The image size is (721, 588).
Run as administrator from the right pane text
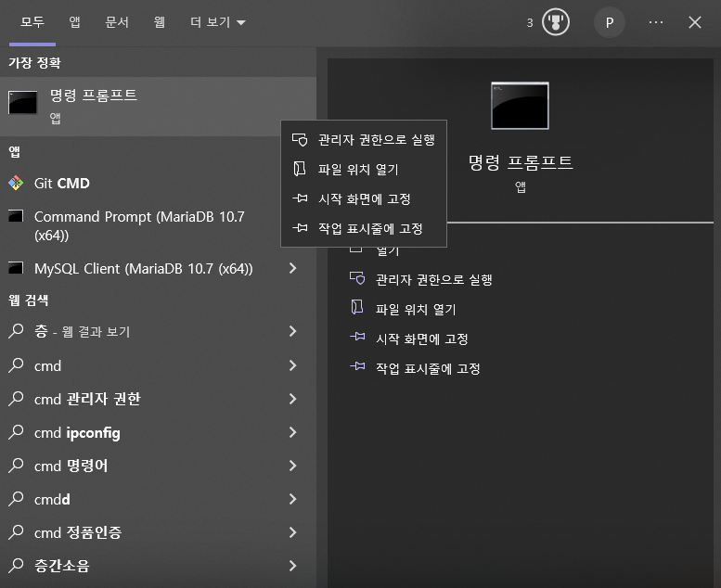(x=434, y=279)
